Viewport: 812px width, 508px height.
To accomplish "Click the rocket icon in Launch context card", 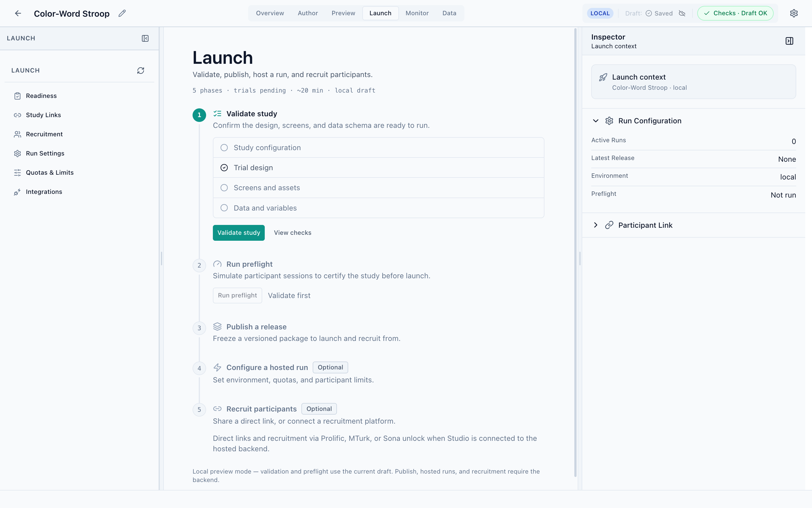I will (x=603, y=77).
